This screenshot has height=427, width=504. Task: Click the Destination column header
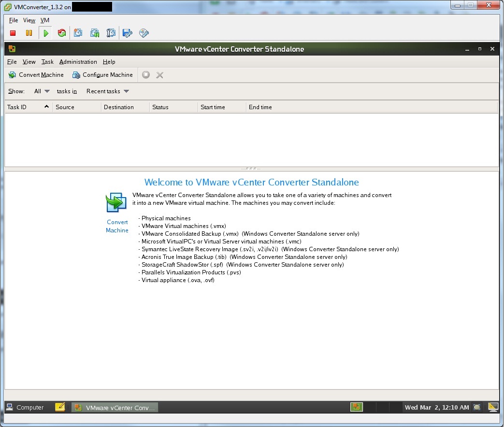(x=125, y=107)
